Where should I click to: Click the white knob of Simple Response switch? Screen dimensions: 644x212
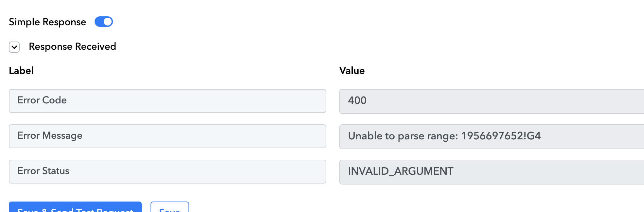[108, 22]
